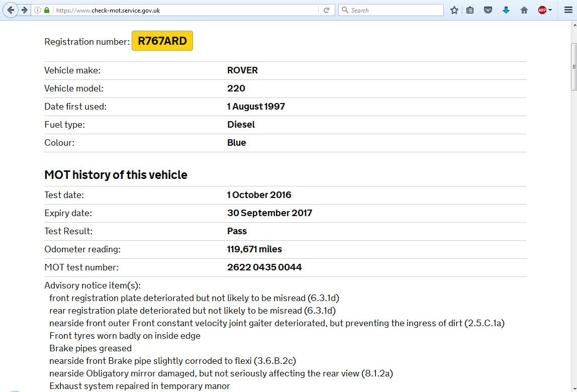
Task: Open the downloads arrow icon
Action: [x=506, y=11]
